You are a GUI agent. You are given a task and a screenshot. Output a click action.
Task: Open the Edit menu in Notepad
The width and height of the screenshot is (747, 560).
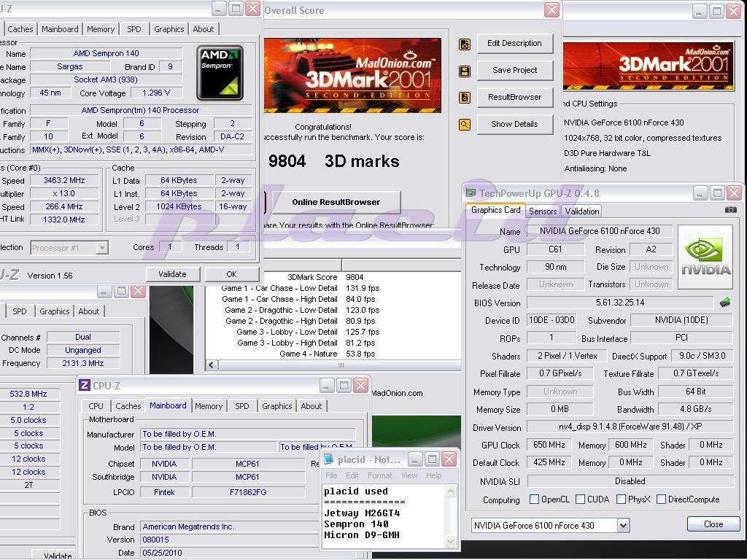[352, 475]
